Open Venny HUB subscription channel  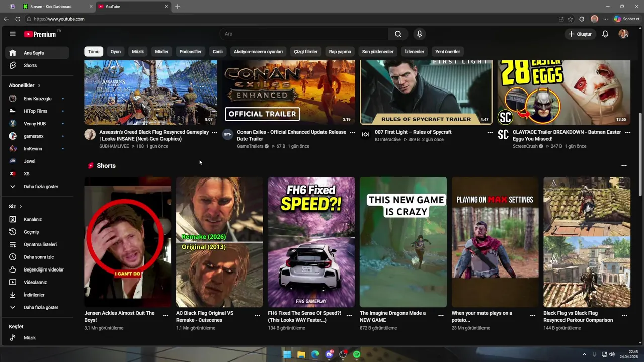(37, 124)
